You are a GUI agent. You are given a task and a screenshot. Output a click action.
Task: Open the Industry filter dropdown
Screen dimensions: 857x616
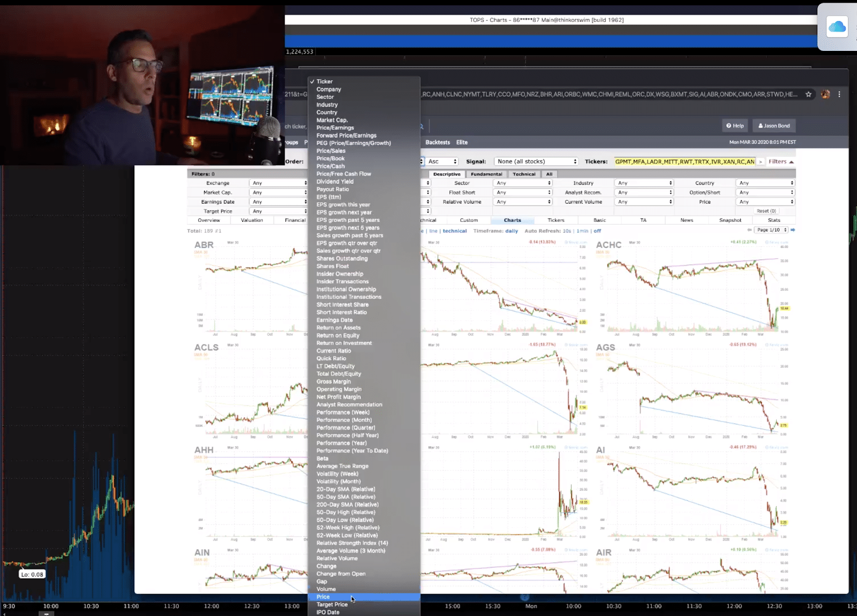[644, 183]
